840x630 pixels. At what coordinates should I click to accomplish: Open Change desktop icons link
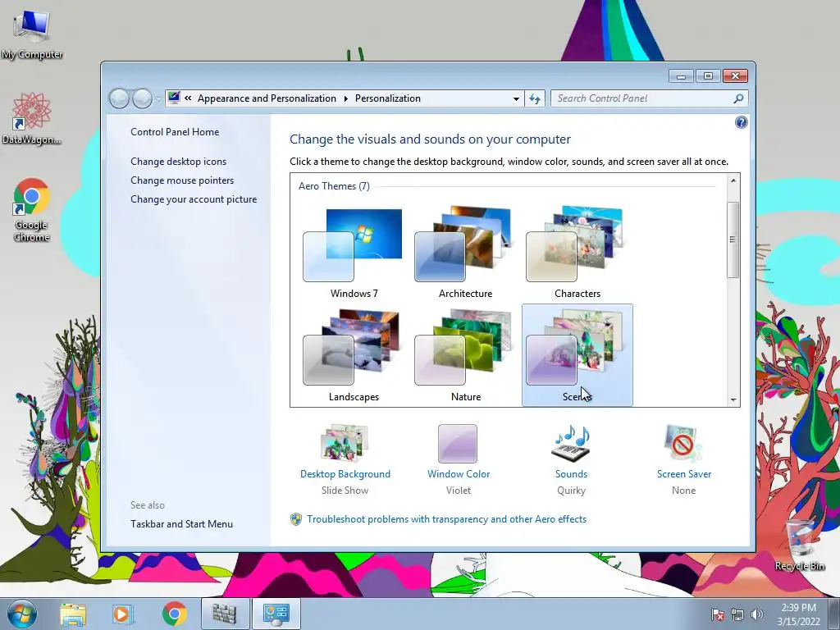pos(178,162)
